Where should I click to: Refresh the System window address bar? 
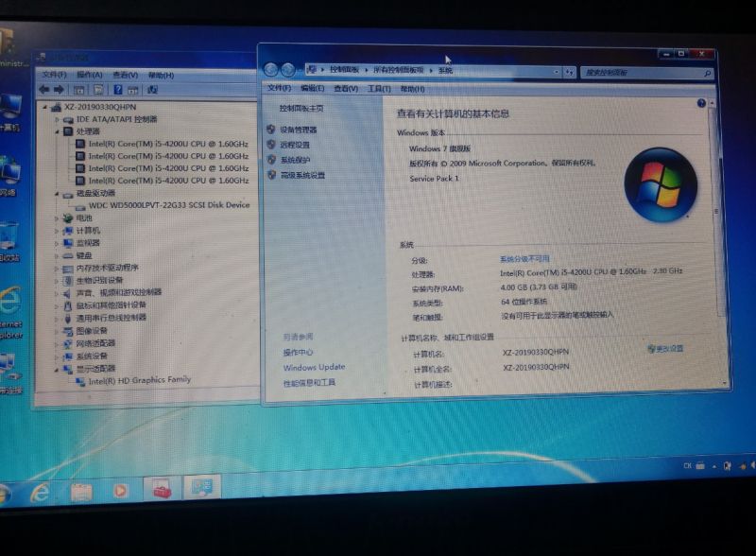click(x=570, y=73)
